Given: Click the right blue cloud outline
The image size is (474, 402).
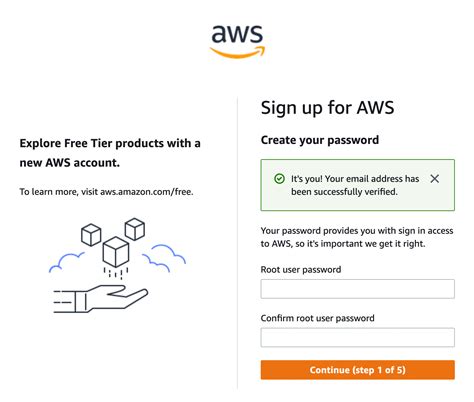Looking at the screenshot, I should tap(164, 258).
